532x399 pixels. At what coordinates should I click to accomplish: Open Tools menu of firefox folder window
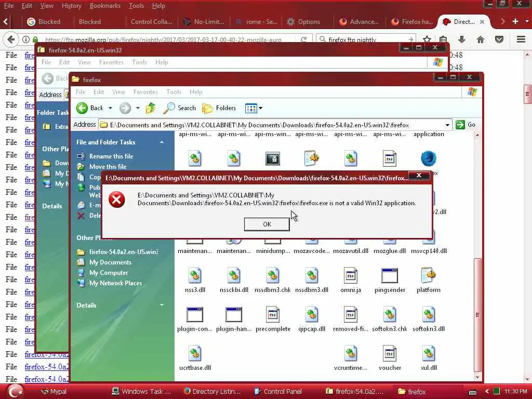tap(174, 92)
